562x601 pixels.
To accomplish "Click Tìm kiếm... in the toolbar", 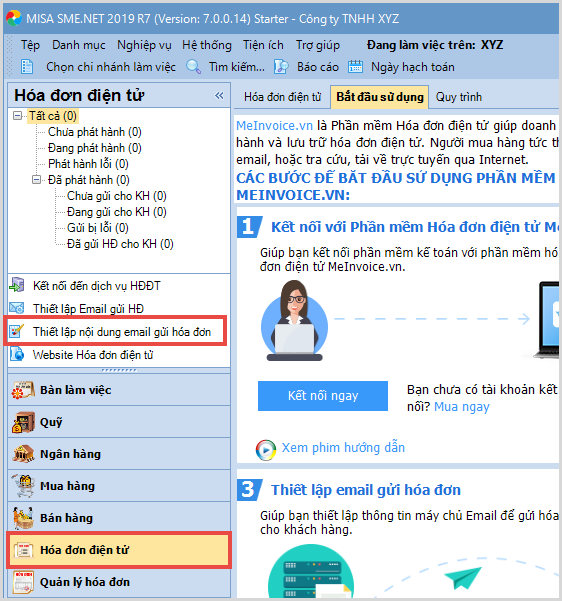I will [x=237, y=67].
